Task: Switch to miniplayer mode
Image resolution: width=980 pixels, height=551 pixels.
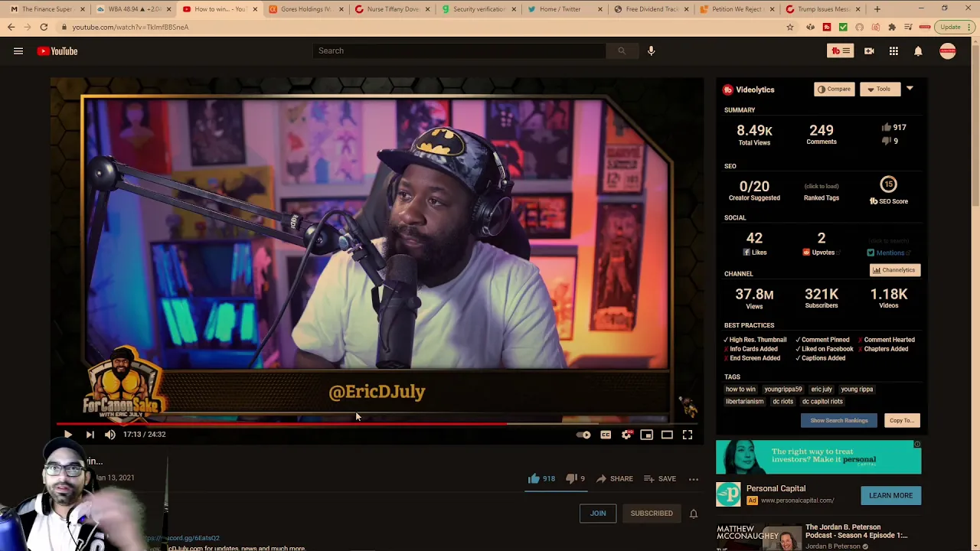Action: point(646,435)
